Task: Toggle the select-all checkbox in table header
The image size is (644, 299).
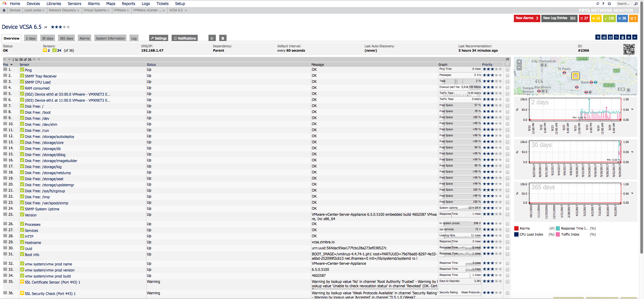Action: pyautogui.click(x=507, y=64)
